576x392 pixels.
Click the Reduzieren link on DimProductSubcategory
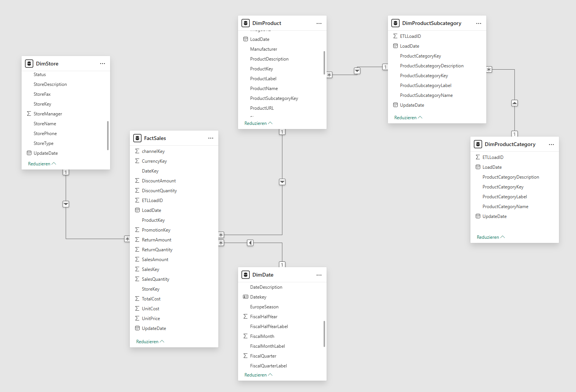408,117
